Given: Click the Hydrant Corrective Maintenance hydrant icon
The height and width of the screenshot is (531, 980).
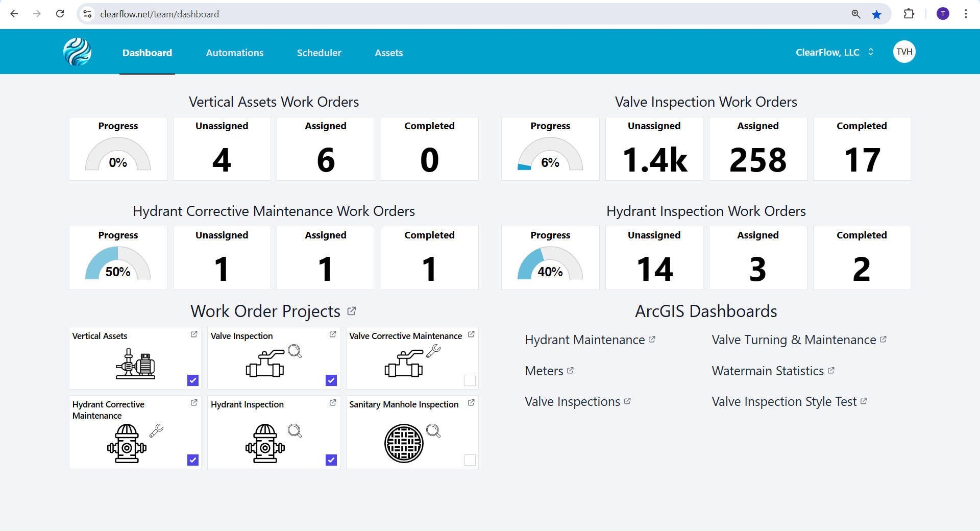Looking at the screenshot, I should pyautogui.click(x=127, y=443).
